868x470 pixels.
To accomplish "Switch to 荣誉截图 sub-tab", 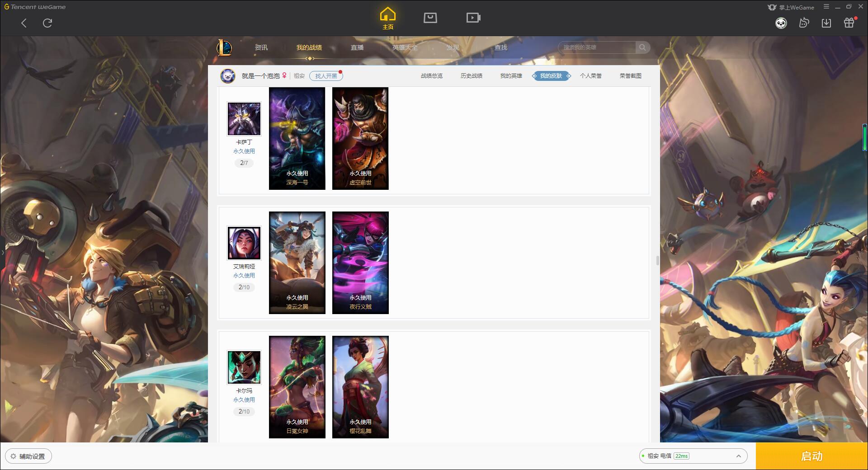I will coord(631,76).
